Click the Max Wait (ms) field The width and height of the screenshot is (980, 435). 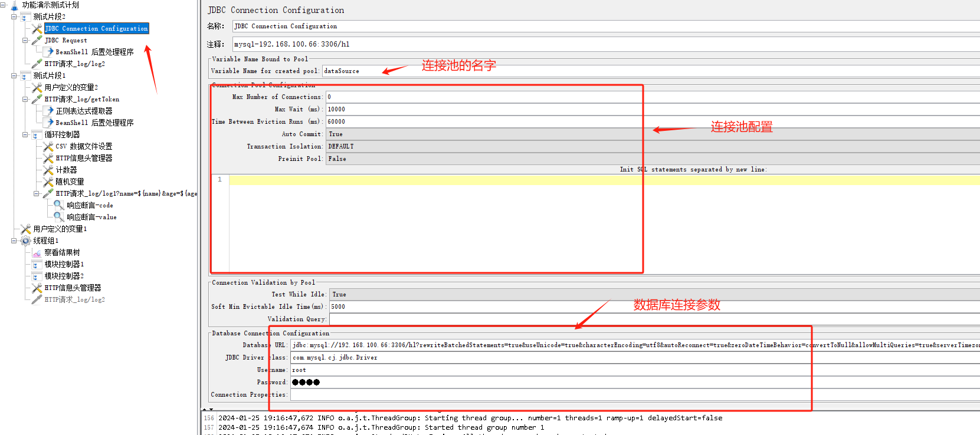[653, 109]
